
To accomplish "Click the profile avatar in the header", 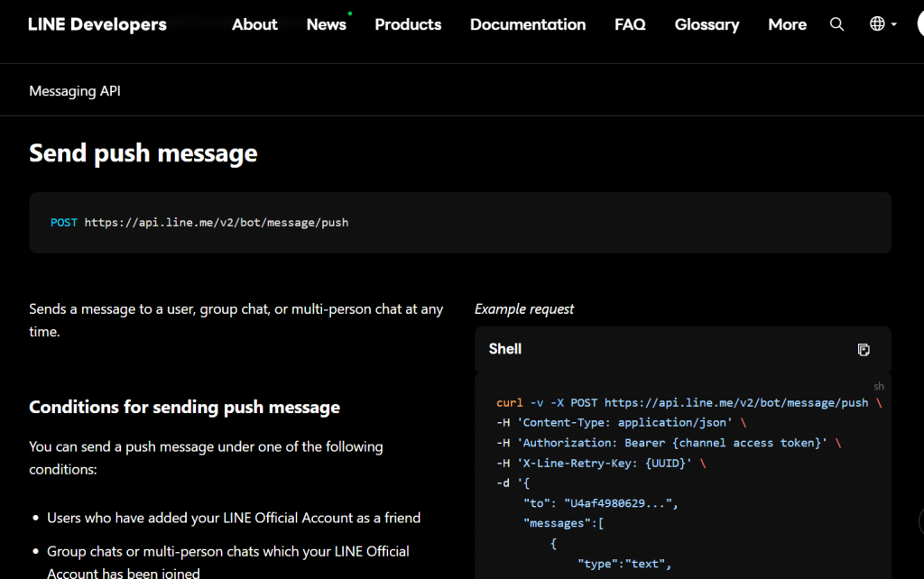I will pos(920,24).
